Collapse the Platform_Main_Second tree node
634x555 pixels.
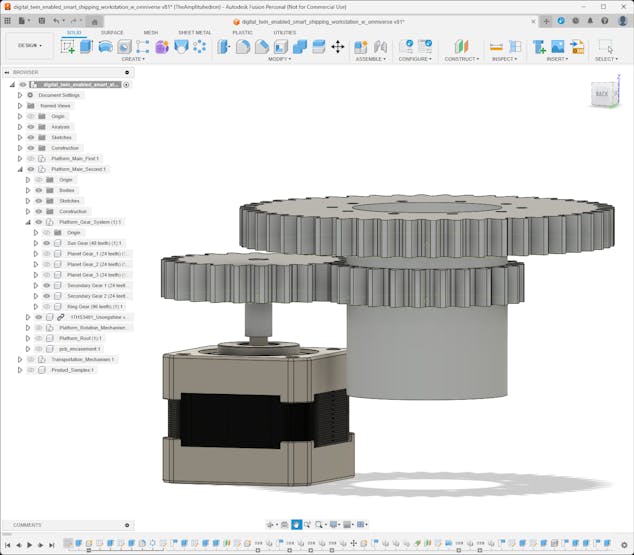click(x=19, y=169)
